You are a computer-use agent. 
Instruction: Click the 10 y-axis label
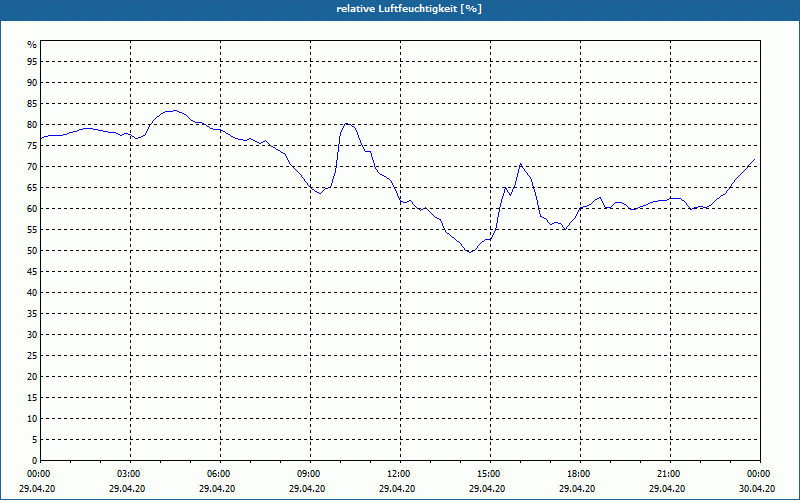[32, 419]
